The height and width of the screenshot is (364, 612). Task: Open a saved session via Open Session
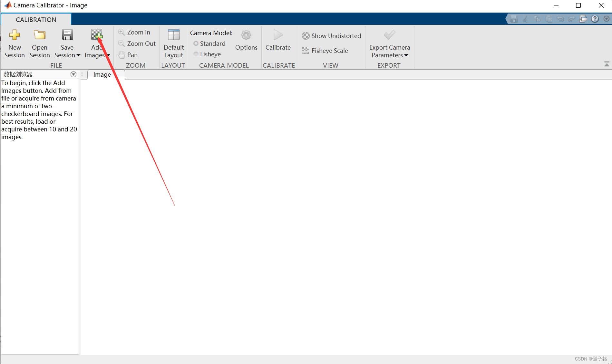click(40, 44)
